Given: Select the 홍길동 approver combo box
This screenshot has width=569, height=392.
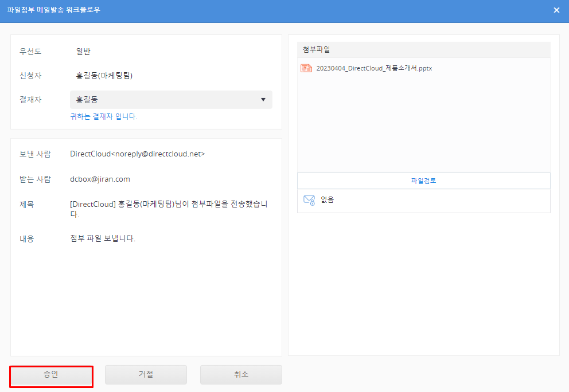Looking at the screenshot, I should pos(166,100).
